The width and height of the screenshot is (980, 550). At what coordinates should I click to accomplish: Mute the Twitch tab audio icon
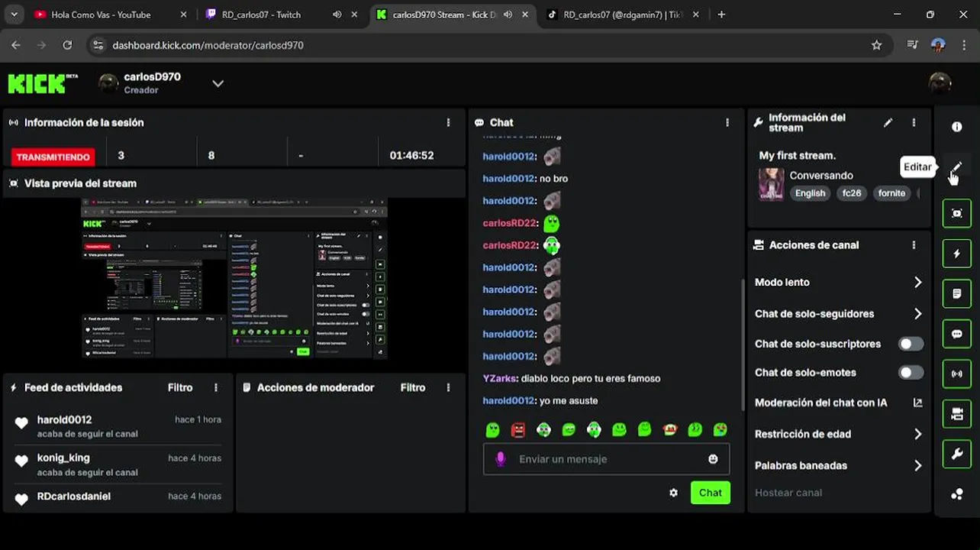(337, 15)
